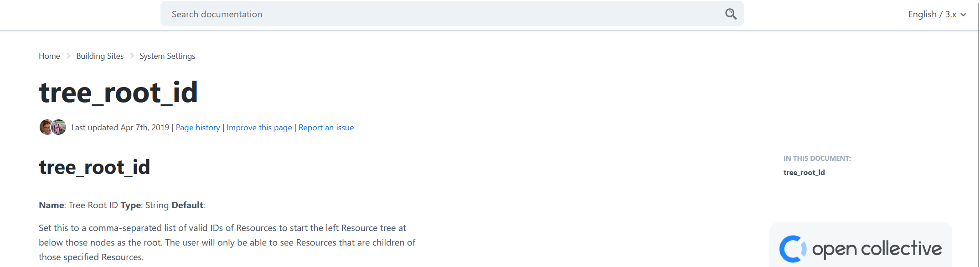980x267 pixels.
Task: Click the second contributor avatar
Action: (x=59, y=127)
